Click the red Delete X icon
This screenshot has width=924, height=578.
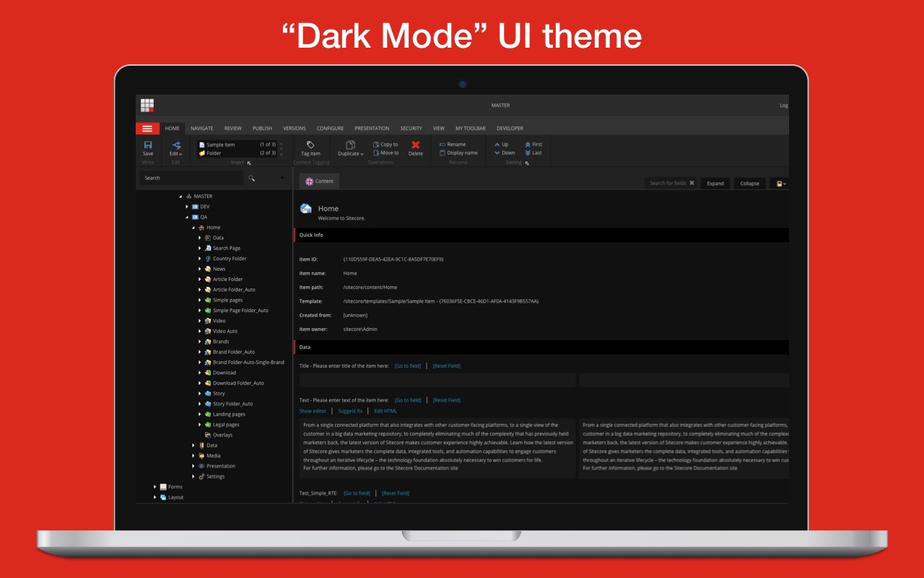(x=416, y=145)
